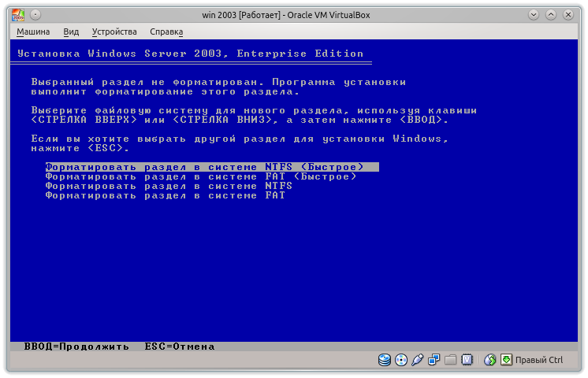The width and height of the screenshot is (588, 378).
Task: Click the Правый Ctrl host key label
Action: coord(539,360)
